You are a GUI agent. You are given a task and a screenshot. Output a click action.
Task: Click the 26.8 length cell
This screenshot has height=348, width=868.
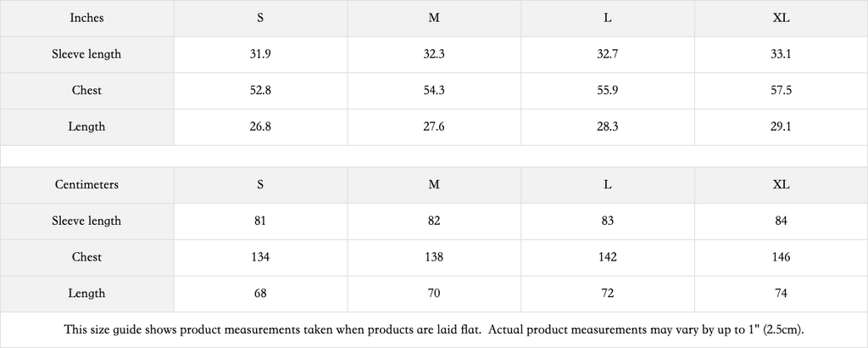pos(259,126)
